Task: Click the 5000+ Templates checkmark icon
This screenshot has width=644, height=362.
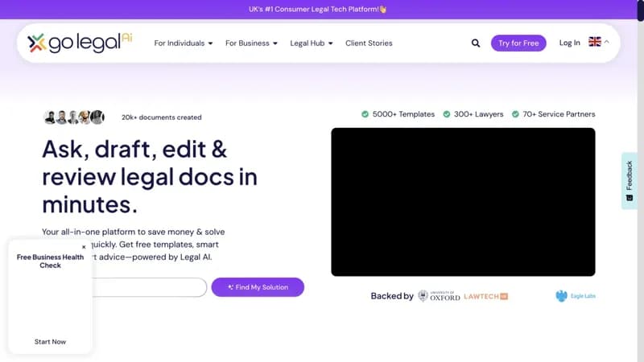Action: [x=365, y=114]
